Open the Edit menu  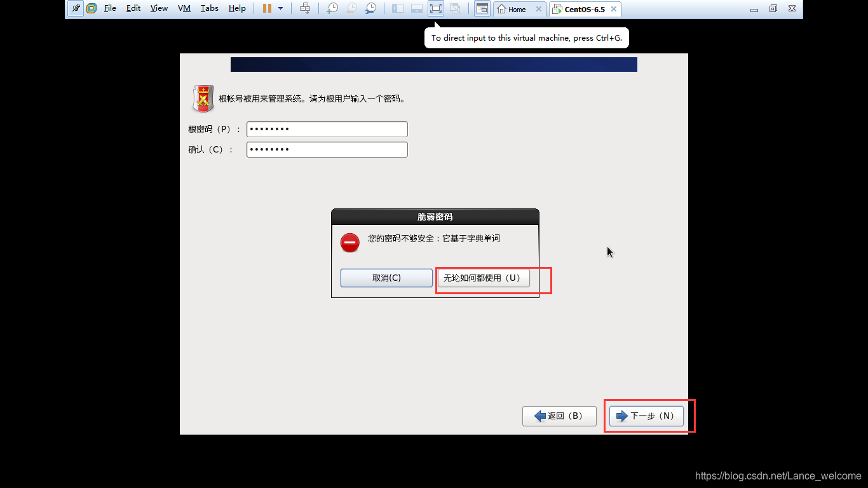(x=133, y=9)
